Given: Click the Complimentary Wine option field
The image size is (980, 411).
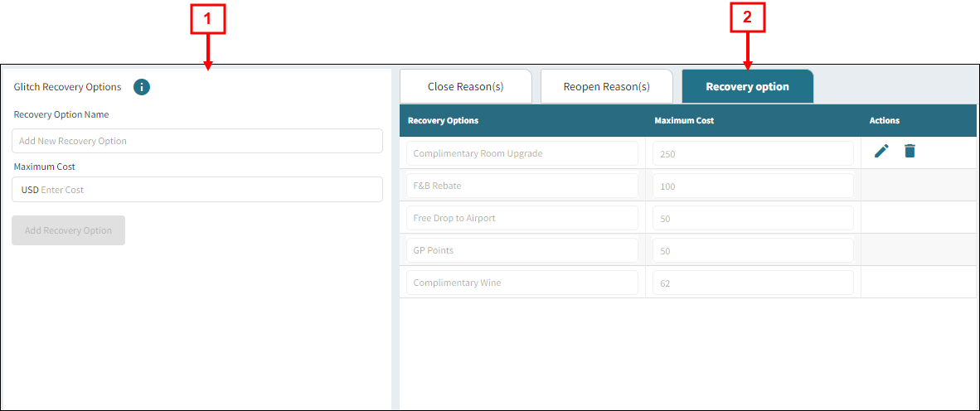Looking at the screenshot, I should [522, 283].
